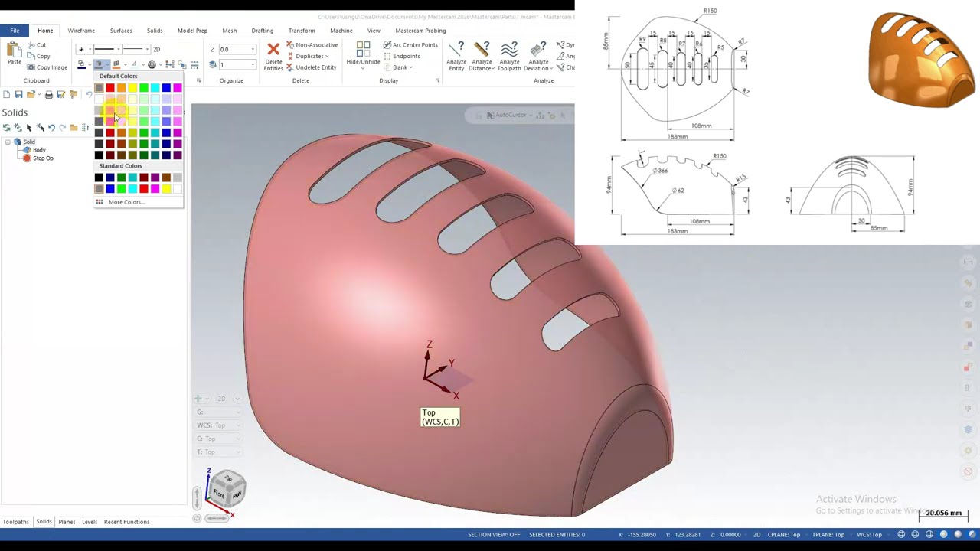Viewport: 980px width, 551px height.
Task: Switch to the Wireframe ribbon tab
Action: pos(81,31)
